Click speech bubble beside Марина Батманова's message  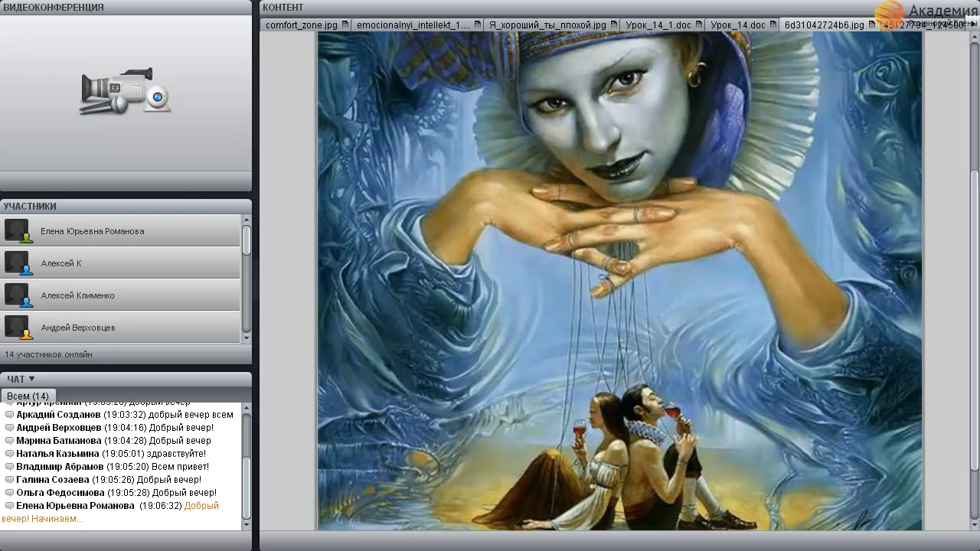coord(9,441)
